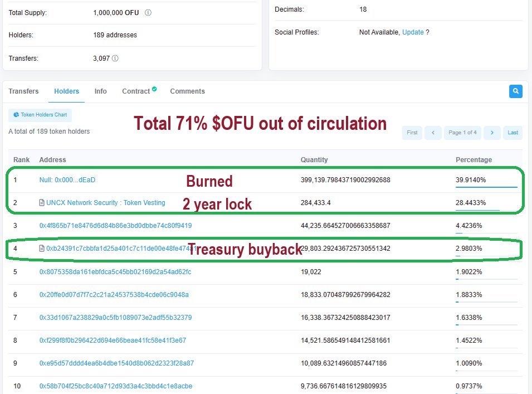Click the 28.4433% percentage value
Image resolution: width=532 pixels, height=394 pixels.
coord(471,203)
